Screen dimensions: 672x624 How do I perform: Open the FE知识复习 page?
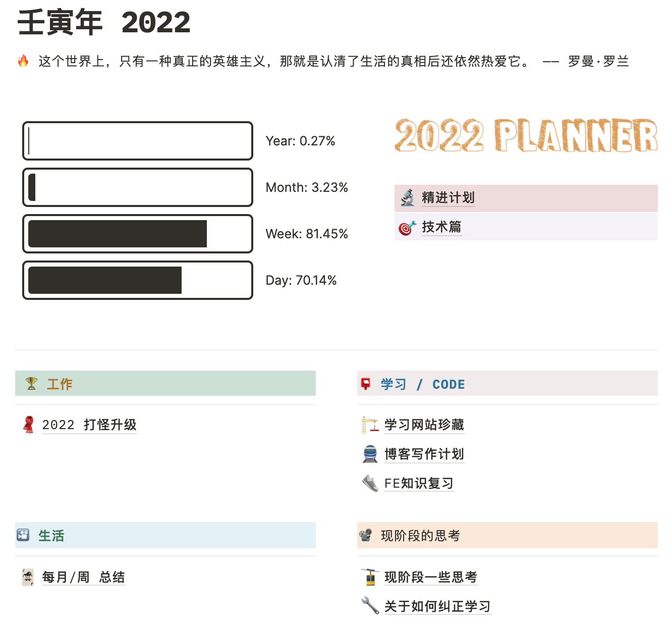(x=419, y=483)
